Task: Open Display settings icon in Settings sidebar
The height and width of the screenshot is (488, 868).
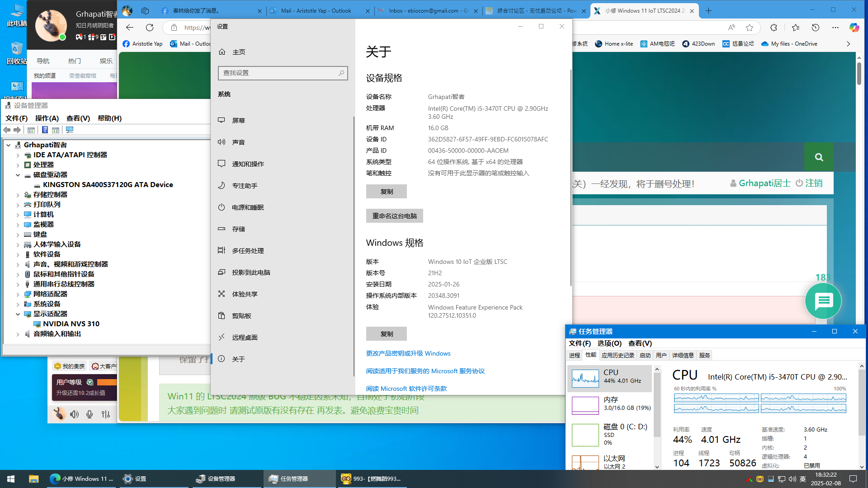Action: tap(222, 120)
